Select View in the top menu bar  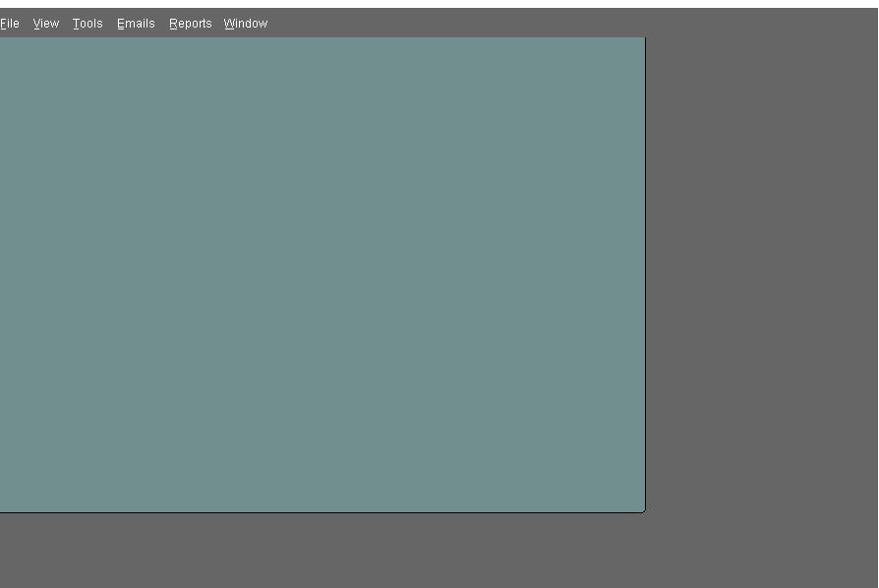tap(46, 24)
